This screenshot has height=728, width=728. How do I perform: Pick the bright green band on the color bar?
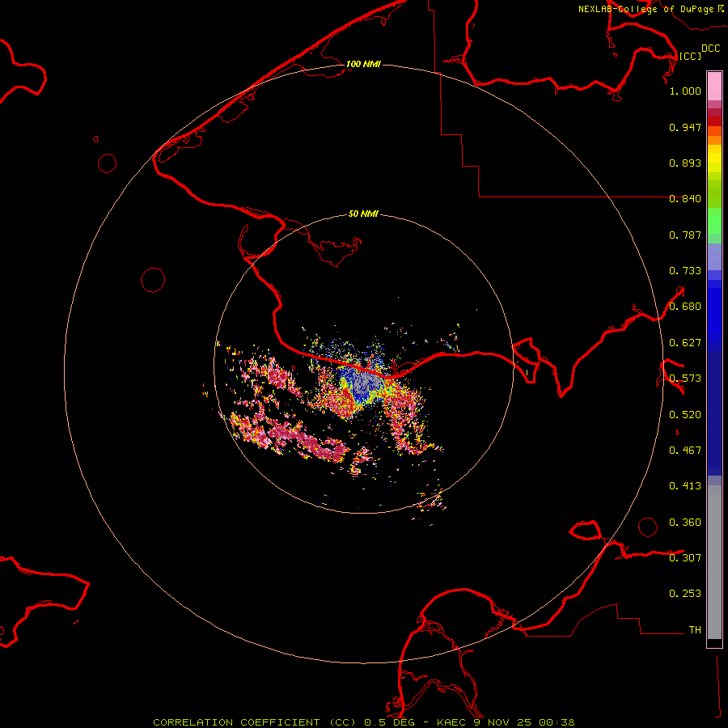click(714, 225)
